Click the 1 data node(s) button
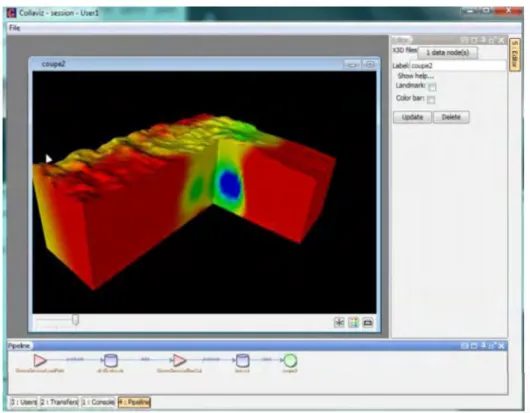 click(x=448, y=53)
